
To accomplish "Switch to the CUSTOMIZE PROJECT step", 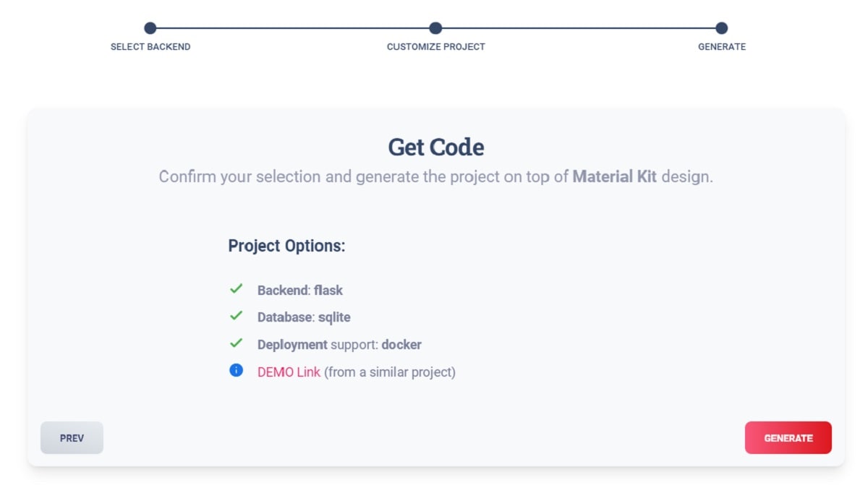I will point(435,46).
